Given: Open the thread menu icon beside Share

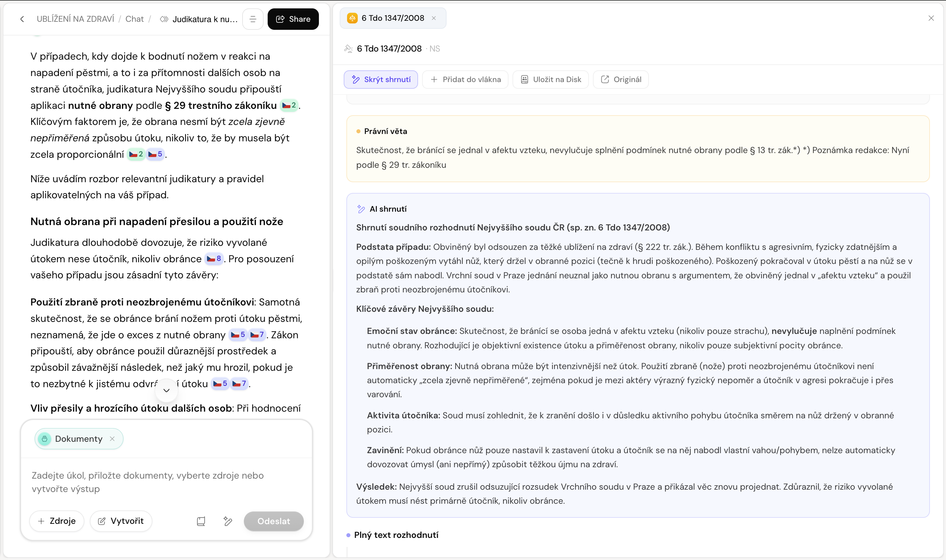Looking at the screenshot, I should point(253,19).
